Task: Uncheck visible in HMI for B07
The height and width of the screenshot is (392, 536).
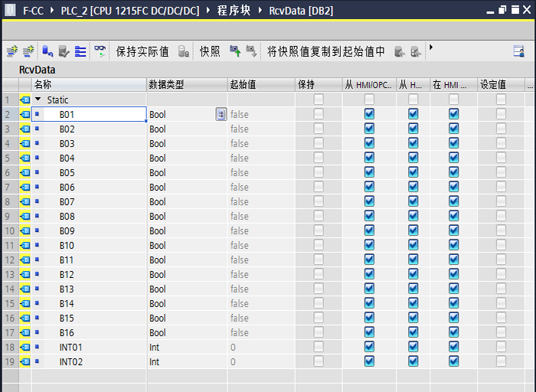Action: 453,201
